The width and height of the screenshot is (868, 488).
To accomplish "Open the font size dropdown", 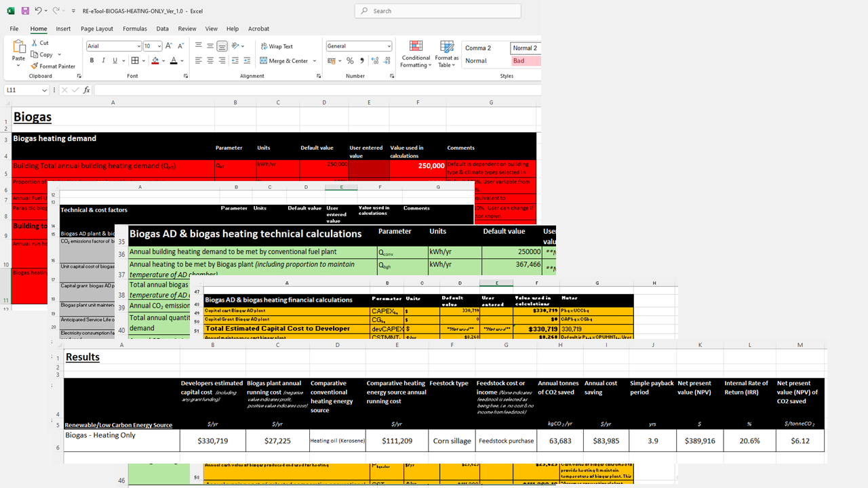I will pyautogui.click(x=159, y=46).
